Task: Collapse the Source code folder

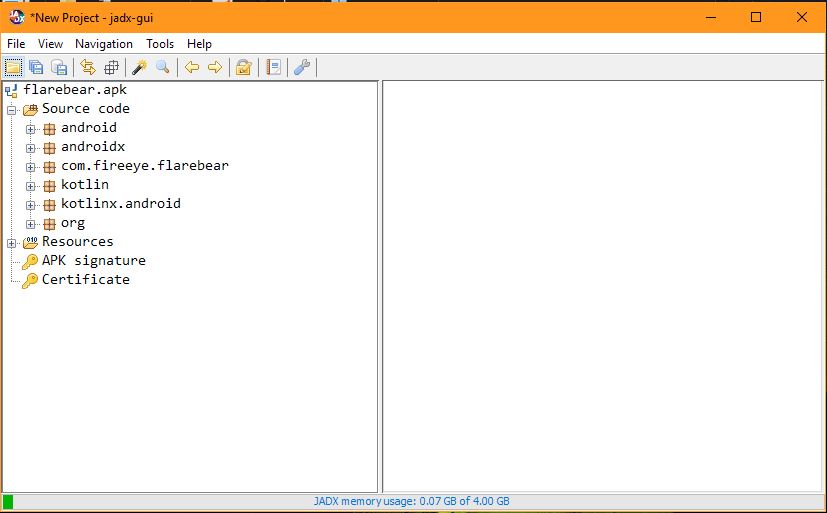Action: [x=12, y=110]
